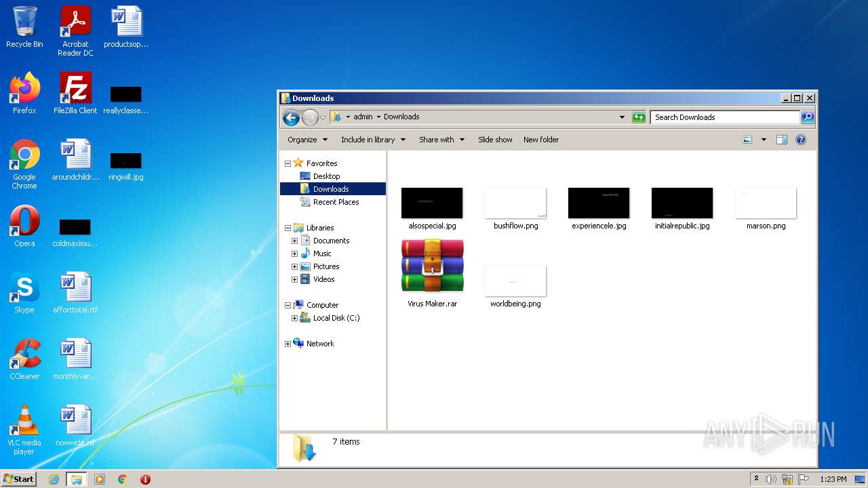
Task: Click volume speaker in system tray
Action: click(x=771, y=479)
